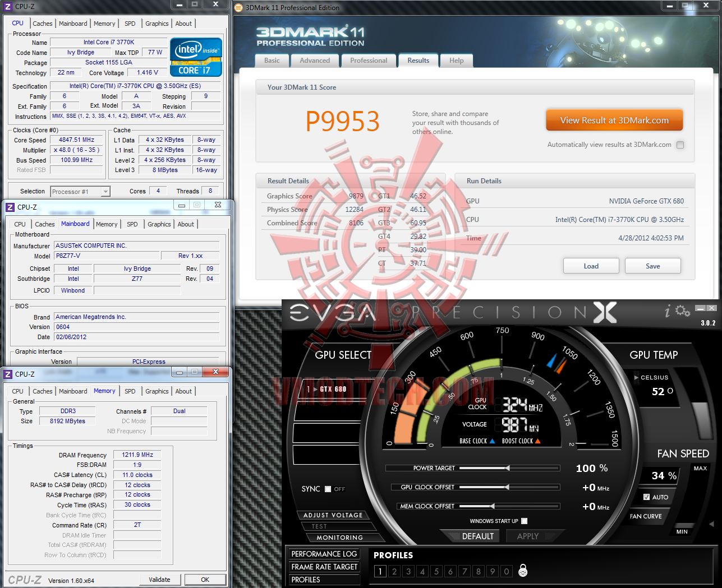Click blue Base Clock triangle marker

click(492, 441)
